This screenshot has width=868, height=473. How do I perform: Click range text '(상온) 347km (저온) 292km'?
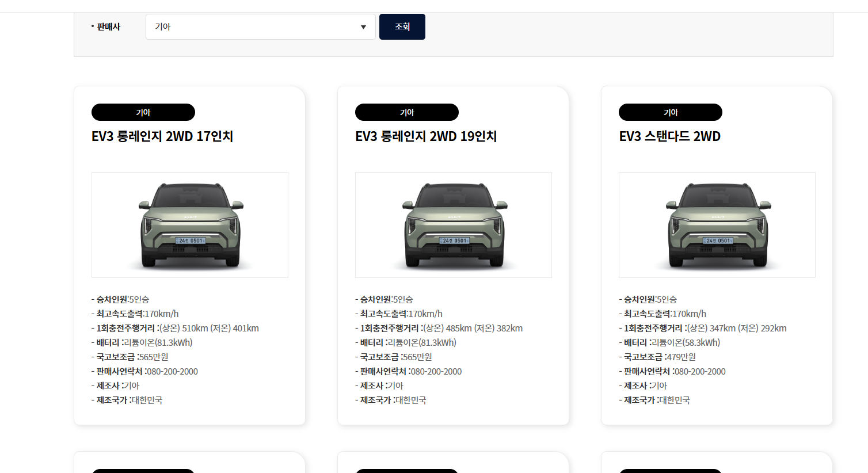coord(737,328)
